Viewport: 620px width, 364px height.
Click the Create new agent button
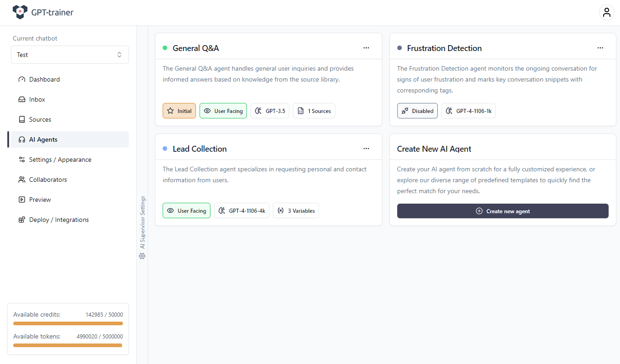(x=503, y=211)
